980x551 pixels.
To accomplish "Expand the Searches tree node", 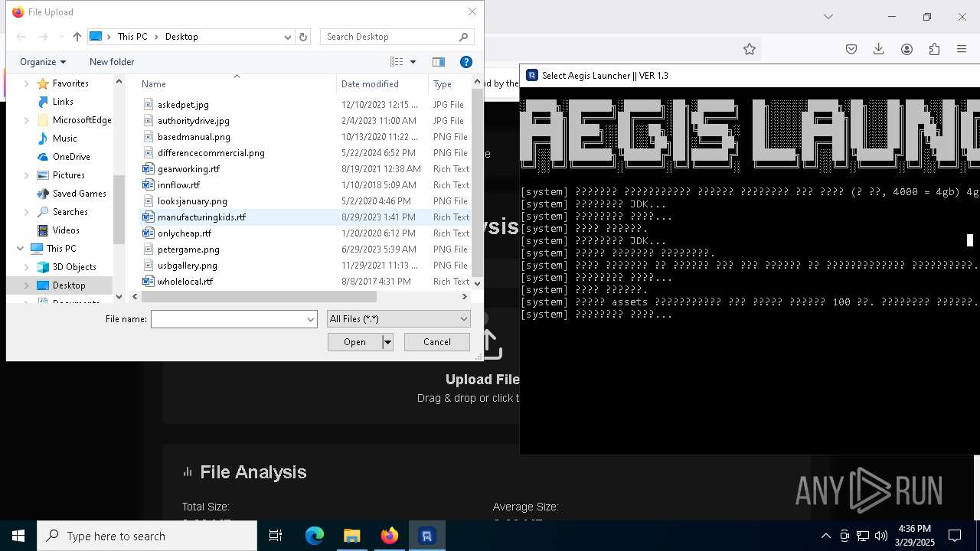I will [27, 212].
